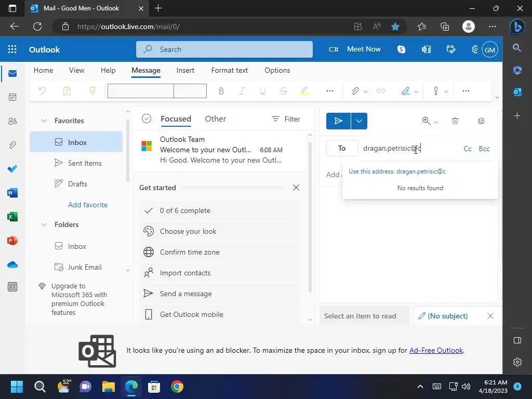Click Use this address suggestion

397,171
